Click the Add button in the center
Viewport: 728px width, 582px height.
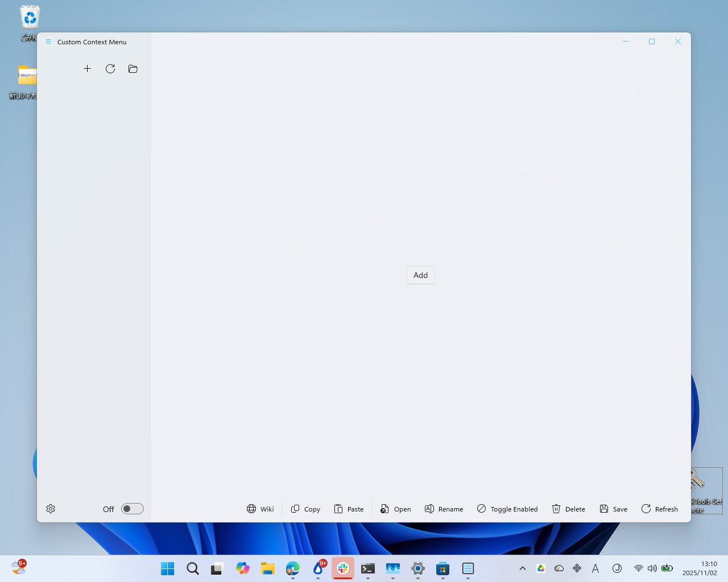pos(420,275)
